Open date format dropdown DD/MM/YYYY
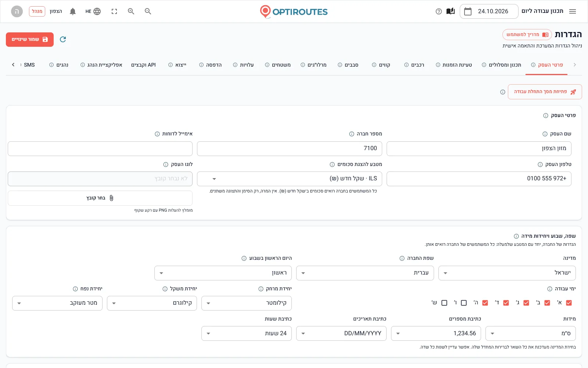588x368 pixels. [x=341, y=333]
